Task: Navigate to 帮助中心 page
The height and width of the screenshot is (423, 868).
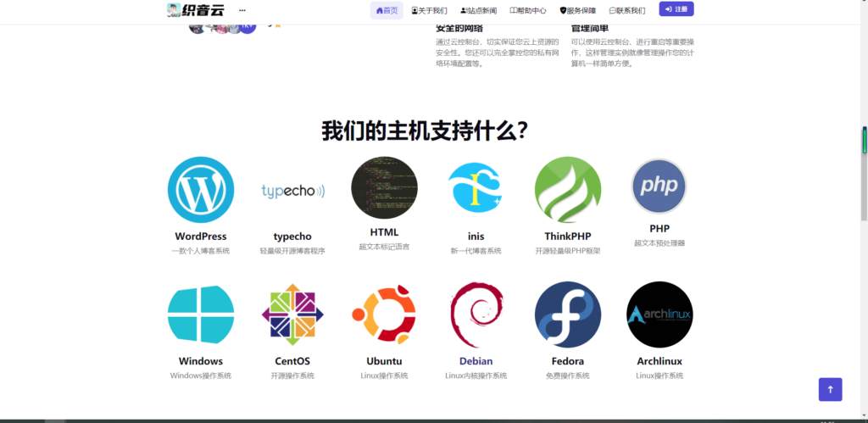Action: click(528, 11)
